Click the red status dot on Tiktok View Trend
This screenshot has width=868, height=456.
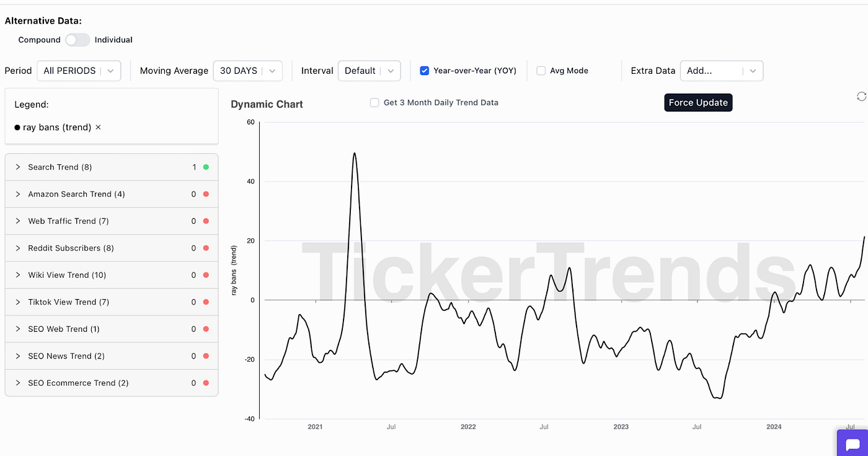[206, 302]
